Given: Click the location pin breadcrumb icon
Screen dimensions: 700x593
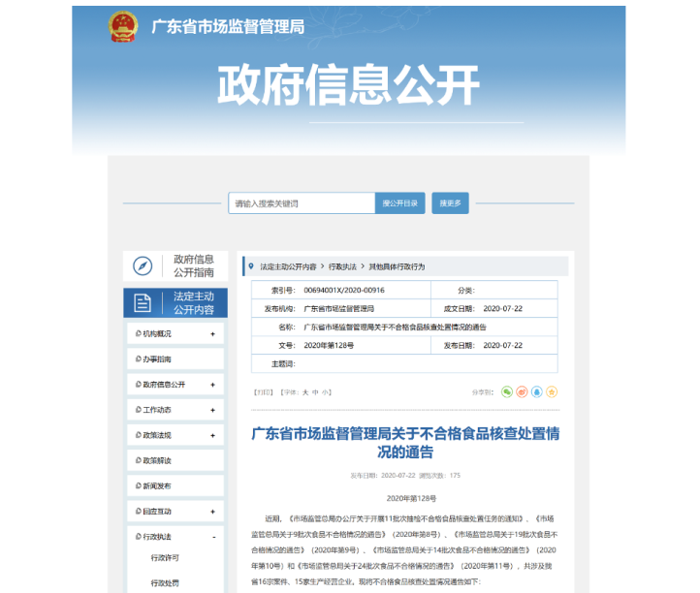Looking at the screenshot, I should (251, 266).
